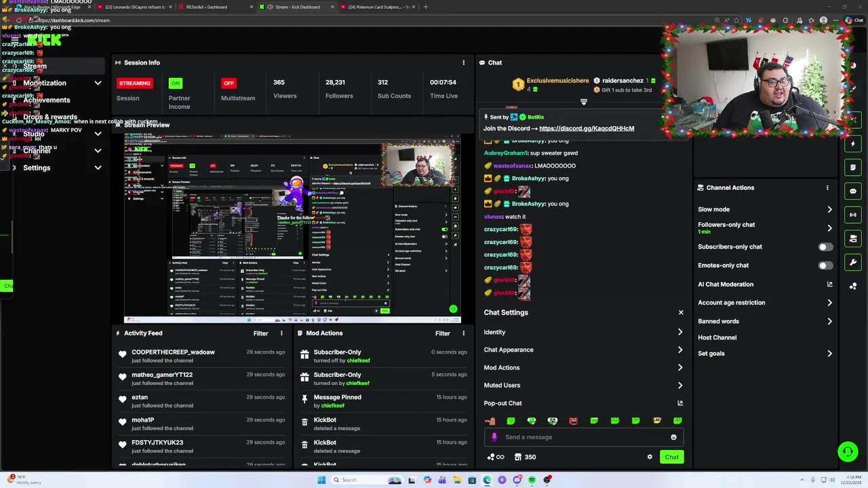The width and height of the screenshot is (868, 488).
Task: Select the red angry emote in quick emotes
Action: point(573,421)
